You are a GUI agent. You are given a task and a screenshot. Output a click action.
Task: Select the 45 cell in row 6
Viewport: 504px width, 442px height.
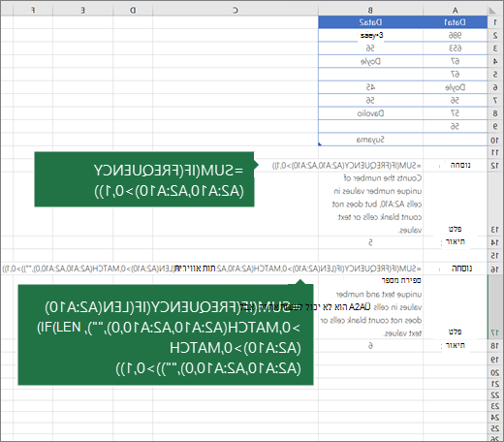point(370,87)
